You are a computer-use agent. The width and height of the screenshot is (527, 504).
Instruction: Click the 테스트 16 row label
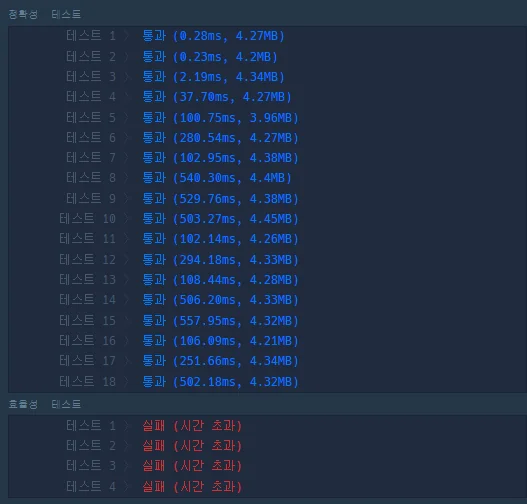click(87, 341)
